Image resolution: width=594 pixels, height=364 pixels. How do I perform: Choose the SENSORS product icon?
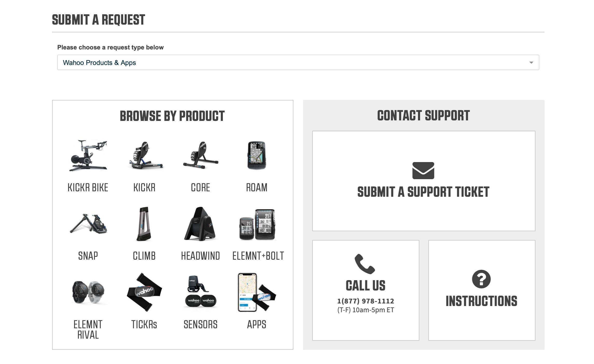click(x=201, y=292)
